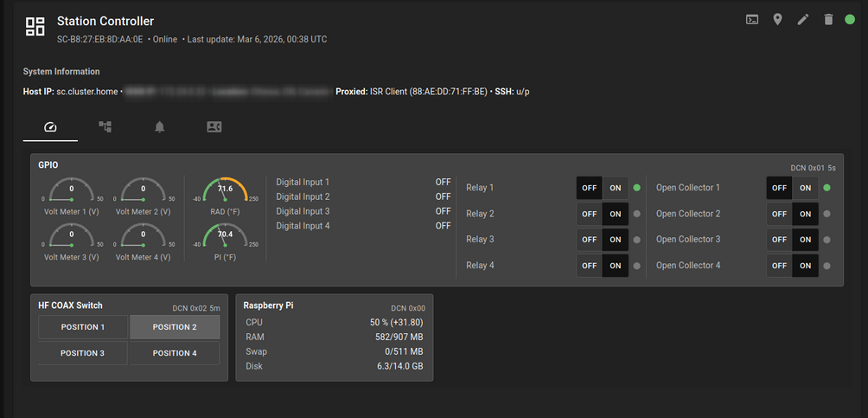This screenshot has width=868, height=418.
Task: Select POSITION 1 on HF COAX Switch
Action: click(x=83, y=327)
